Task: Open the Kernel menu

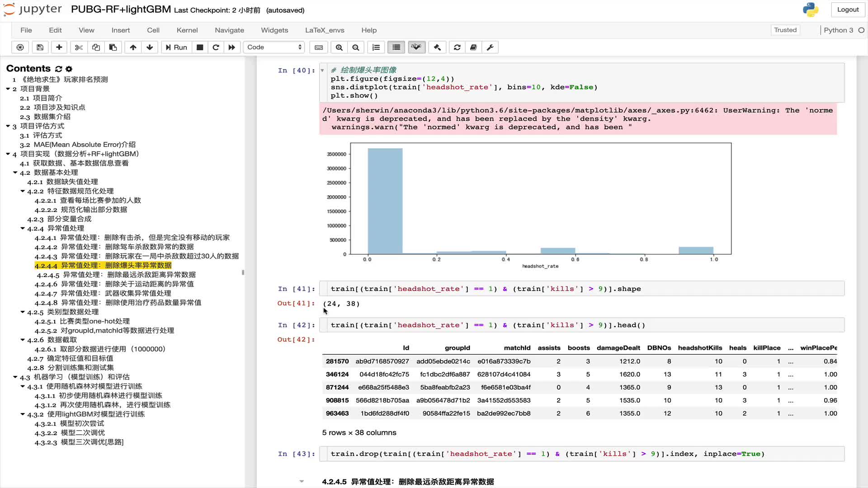Action: [187, 30]
